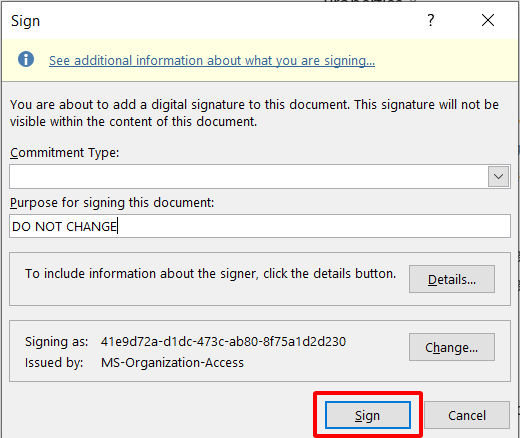520x438 pixels.
Task: Select the certificate ID next to Signing as
Action: (x=223, y=342)
